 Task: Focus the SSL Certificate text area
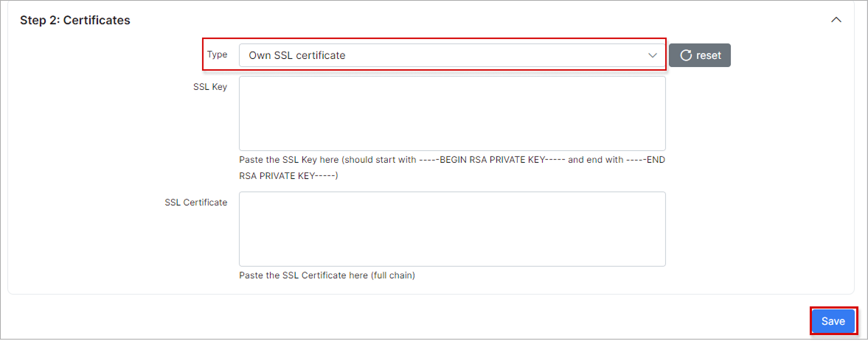click(452, 229)
